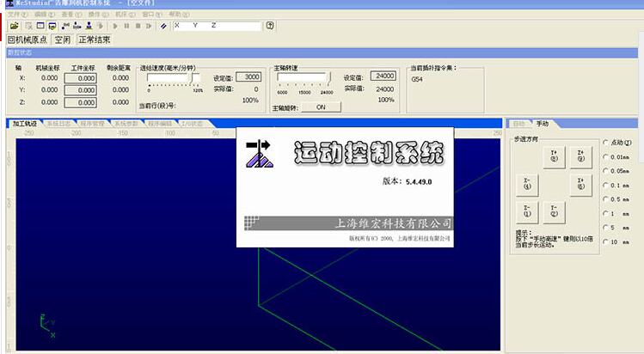Click the Z workpiece coordinate field
Viewport: 644px width, 354px height.
coord(81,102)
